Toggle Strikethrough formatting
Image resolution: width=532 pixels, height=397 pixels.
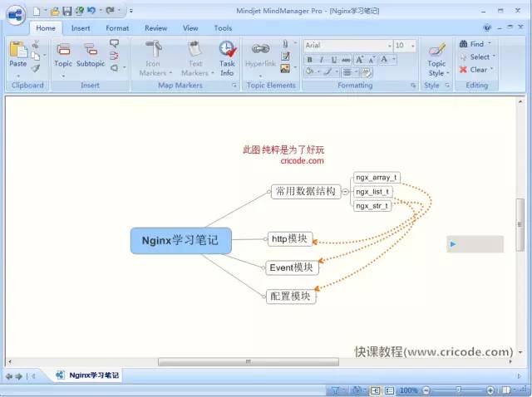tap(346, 60)
